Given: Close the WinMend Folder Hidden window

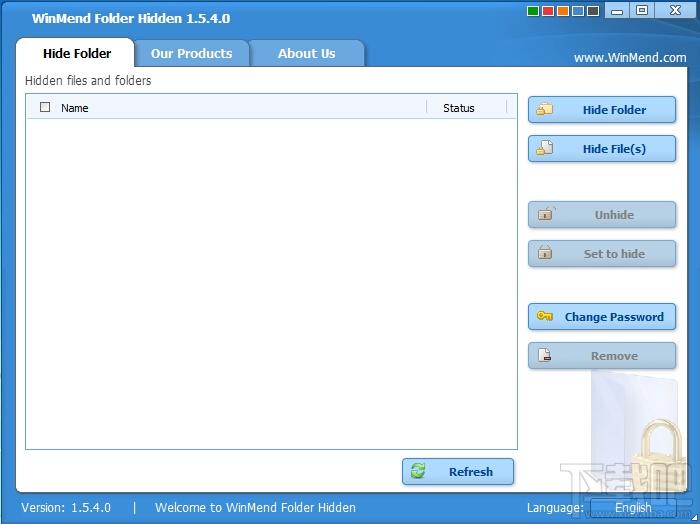Looking at the screenshot, I should point(675,11).
